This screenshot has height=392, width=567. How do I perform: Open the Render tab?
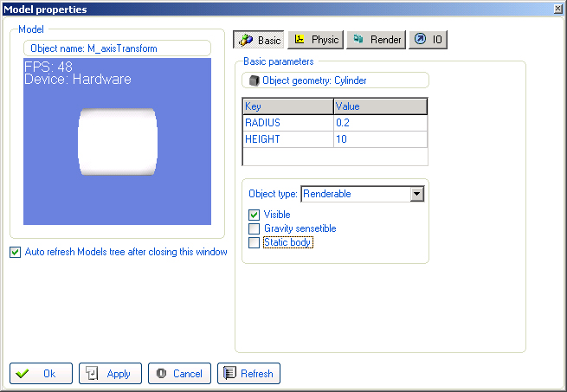coord(377,40)
